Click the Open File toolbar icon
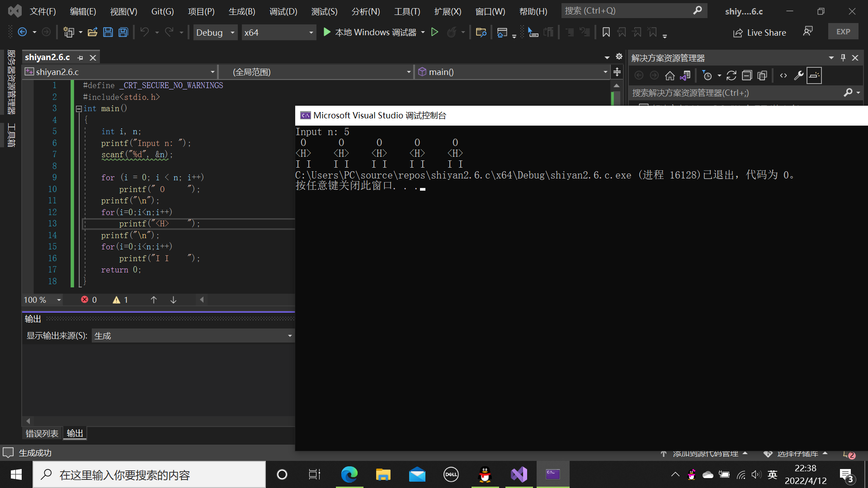The image size is (868, 488). click(93, 32)
